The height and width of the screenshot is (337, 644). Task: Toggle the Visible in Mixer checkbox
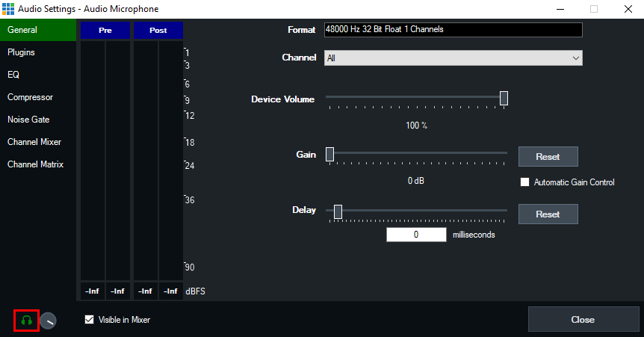click(90, 320)
